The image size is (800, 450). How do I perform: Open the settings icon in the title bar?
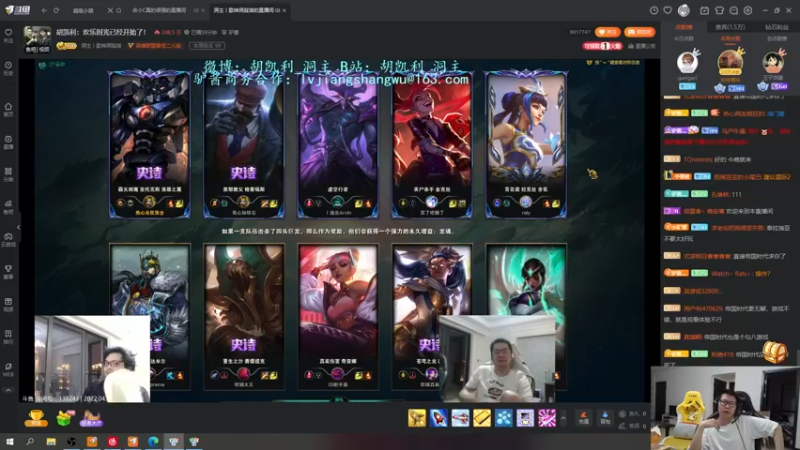click(748, 10)
